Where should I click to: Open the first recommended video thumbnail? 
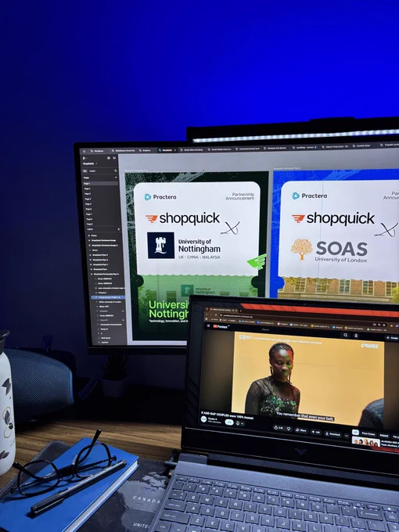(x=366, y=443)
